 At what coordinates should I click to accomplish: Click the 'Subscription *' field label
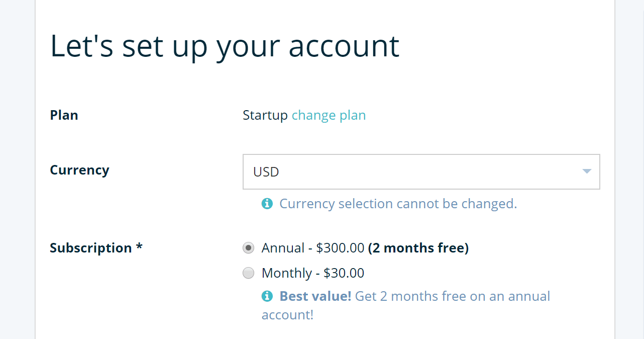tap(96, 248)
